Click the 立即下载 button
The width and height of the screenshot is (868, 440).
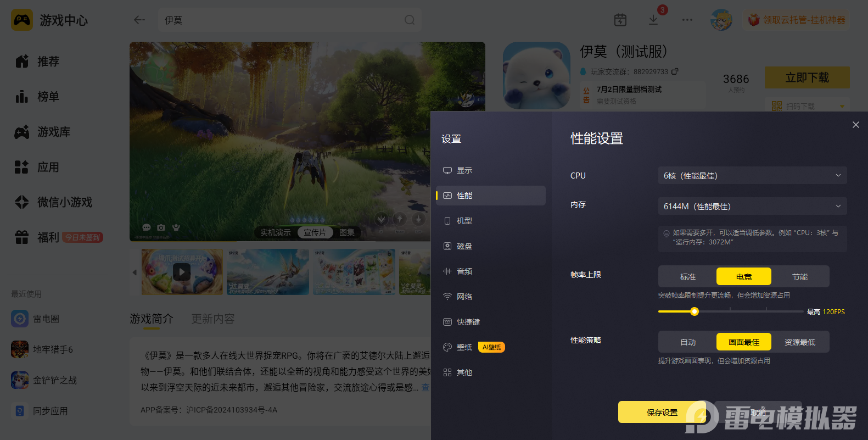point(807,77)
